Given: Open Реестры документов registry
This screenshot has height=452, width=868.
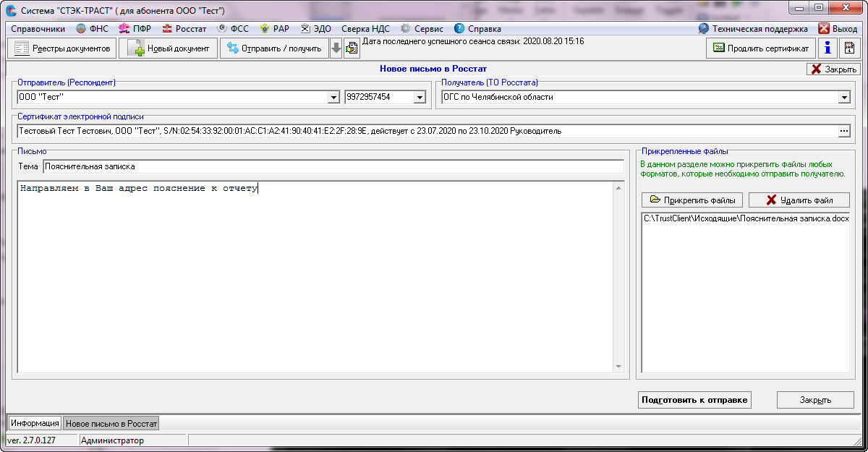Looking at the screenshot, I should 61,48.
